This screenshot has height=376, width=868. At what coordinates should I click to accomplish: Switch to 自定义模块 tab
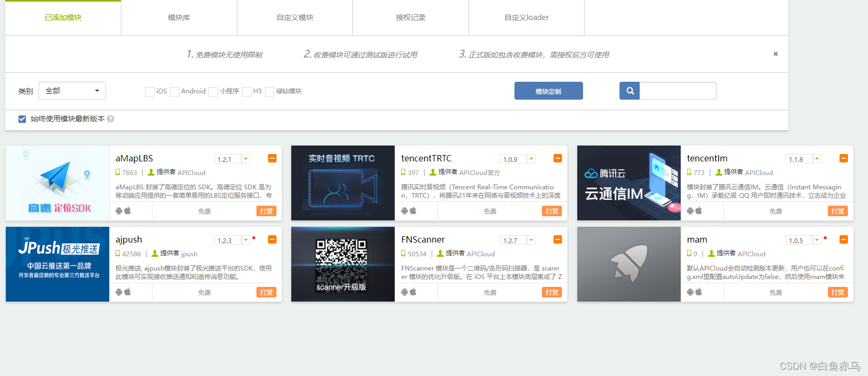tap(295, 18)
